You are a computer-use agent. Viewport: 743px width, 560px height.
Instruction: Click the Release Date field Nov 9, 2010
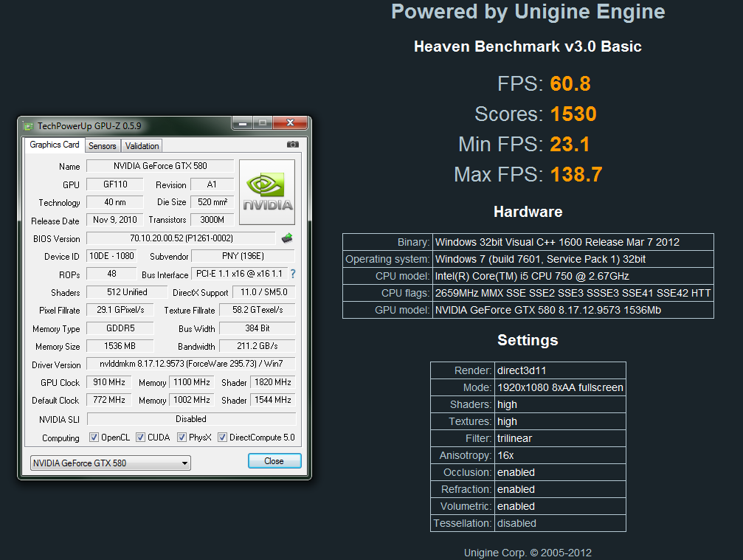(115, 220)
